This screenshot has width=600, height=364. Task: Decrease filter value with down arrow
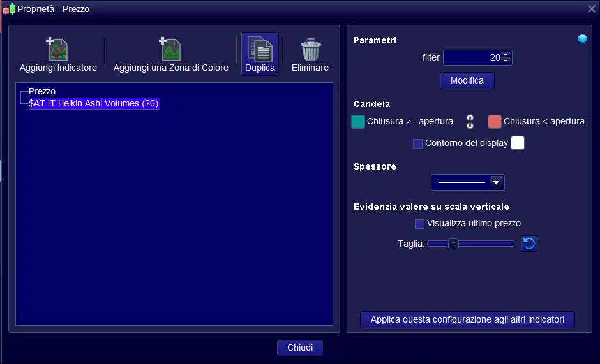[506, 61]
